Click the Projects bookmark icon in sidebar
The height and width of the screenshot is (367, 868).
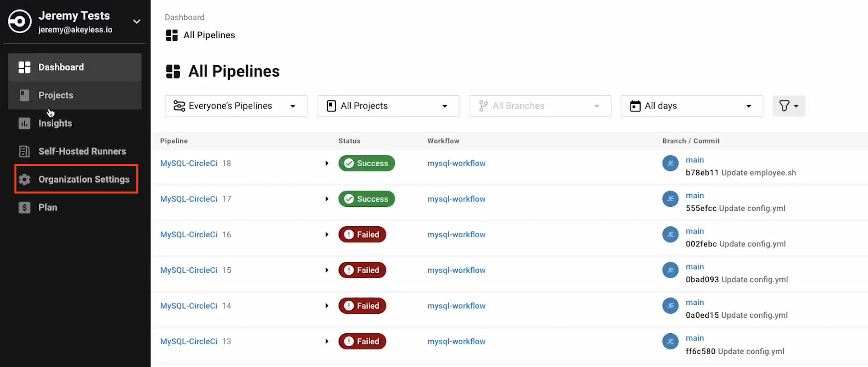click(x=24, y=95)
